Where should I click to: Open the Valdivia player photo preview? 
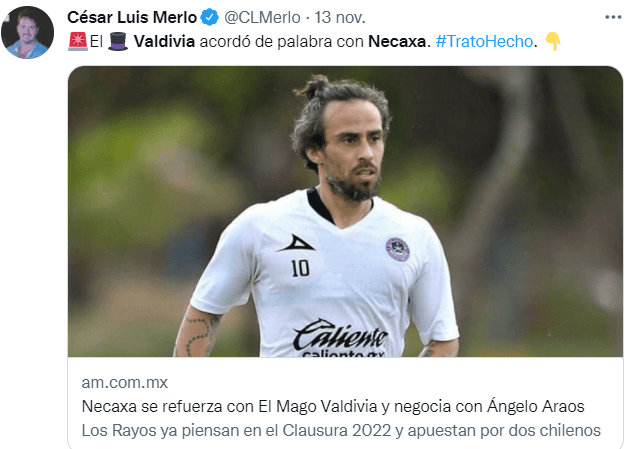pos(345,211)
